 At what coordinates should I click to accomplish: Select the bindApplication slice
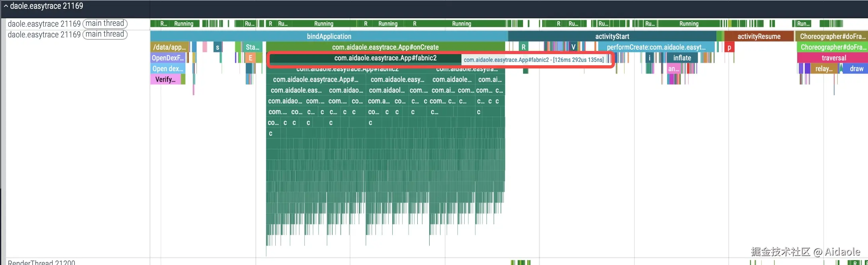[x=329, y=36]
